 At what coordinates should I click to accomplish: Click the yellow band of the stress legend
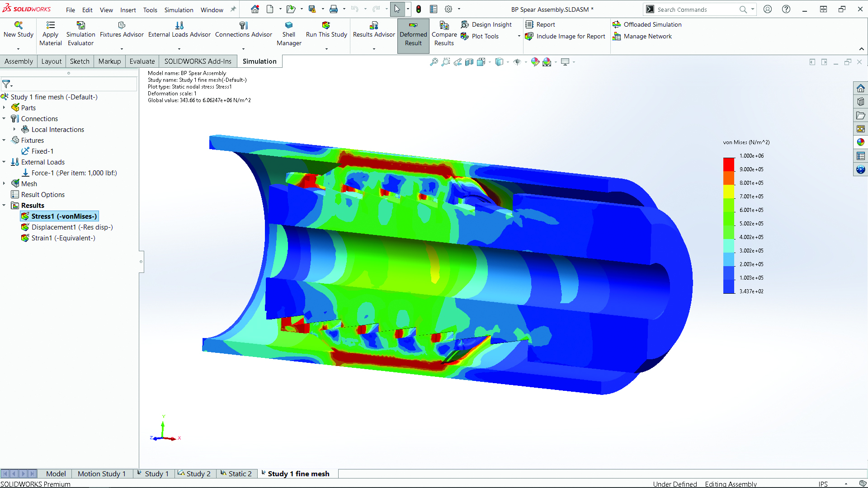(729, 192)
